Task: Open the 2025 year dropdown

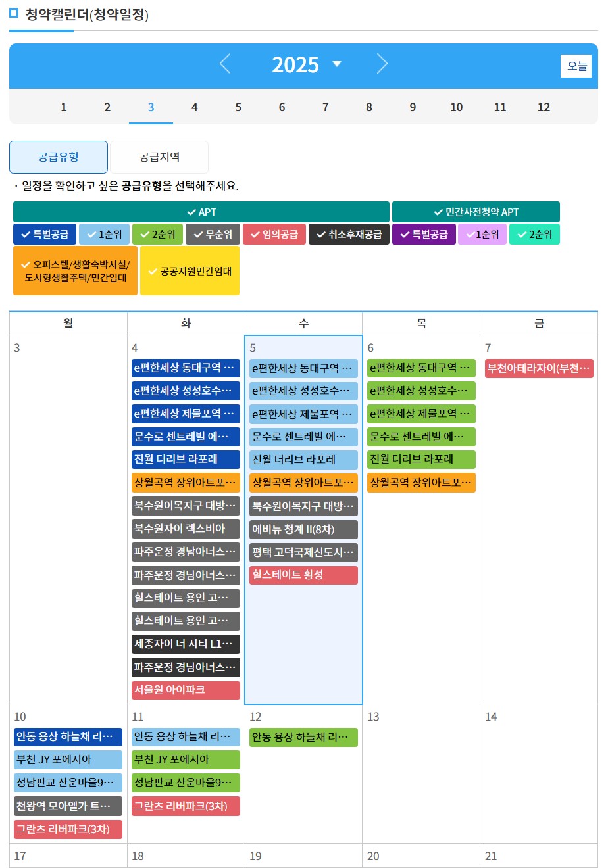Action: [307, 64]
